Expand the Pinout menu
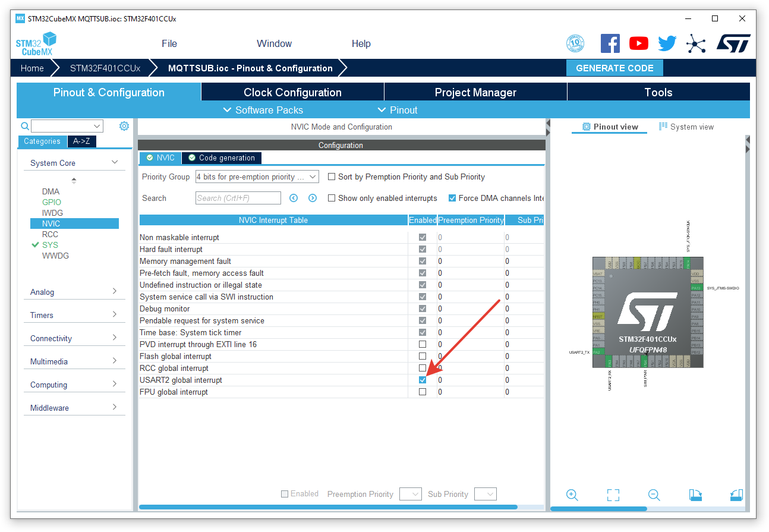Viewport: 769px width, 532px height. point(398,110)
